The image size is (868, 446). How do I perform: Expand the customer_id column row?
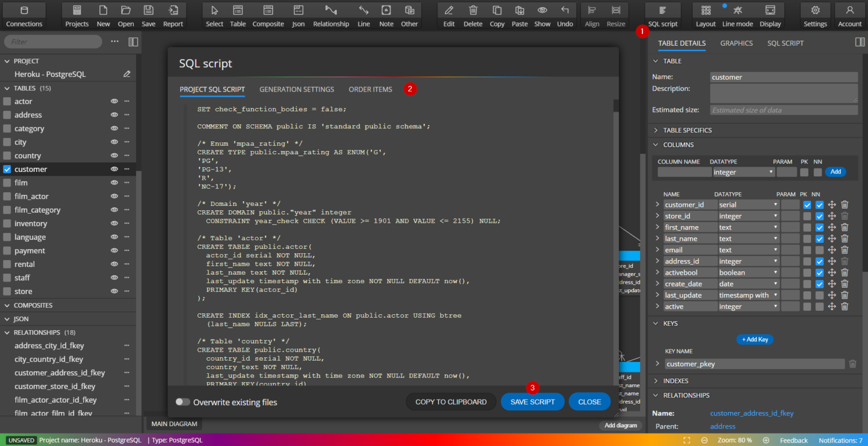point(657,205)
